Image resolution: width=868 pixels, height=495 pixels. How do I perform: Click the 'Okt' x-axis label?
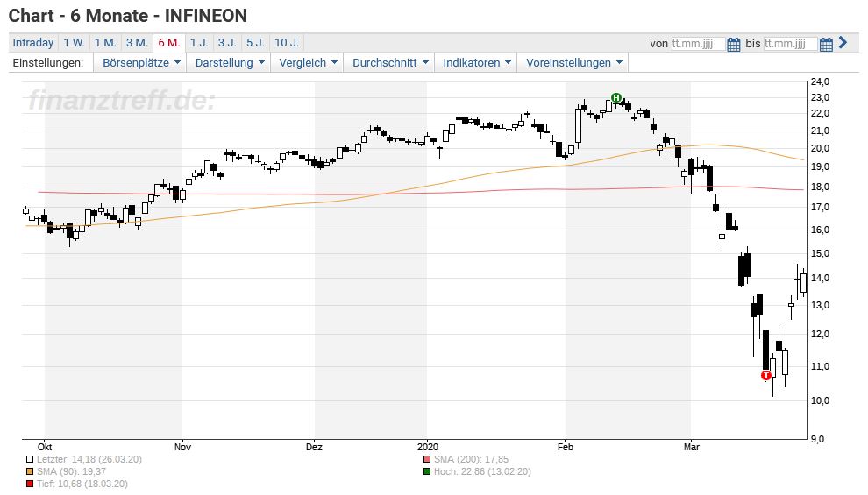tap(45, 447)
